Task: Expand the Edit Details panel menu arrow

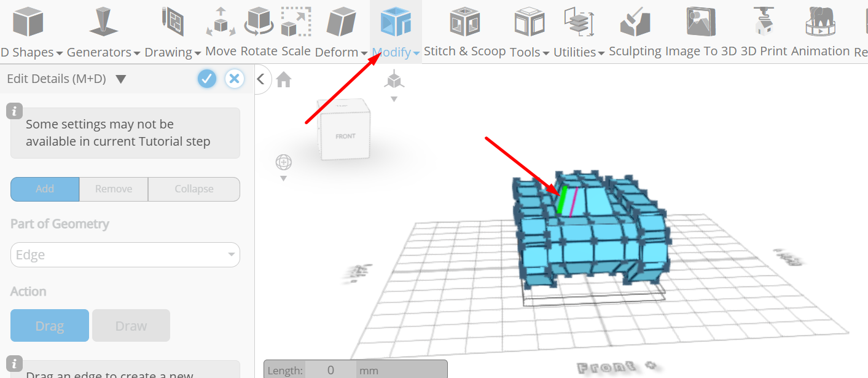Action: [121, 79]
